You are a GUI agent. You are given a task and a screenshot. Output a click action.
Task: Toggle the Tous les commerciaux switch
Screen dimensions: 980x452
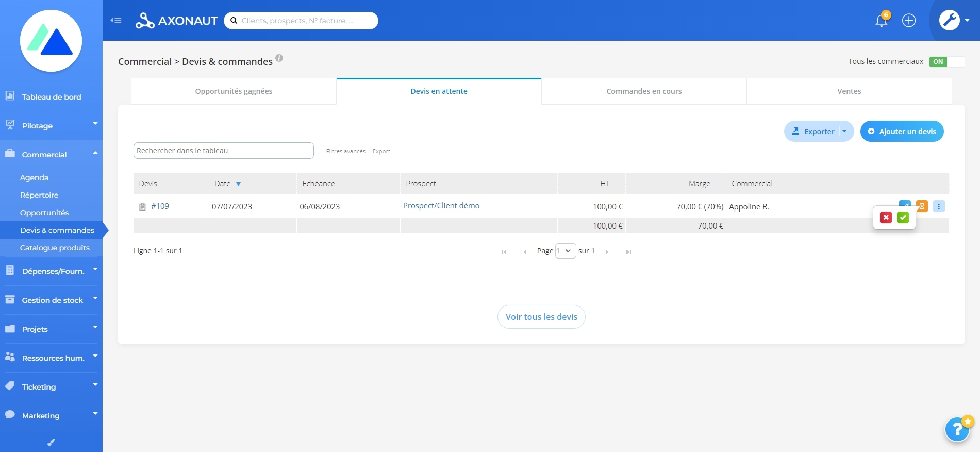tap(946, 62)
